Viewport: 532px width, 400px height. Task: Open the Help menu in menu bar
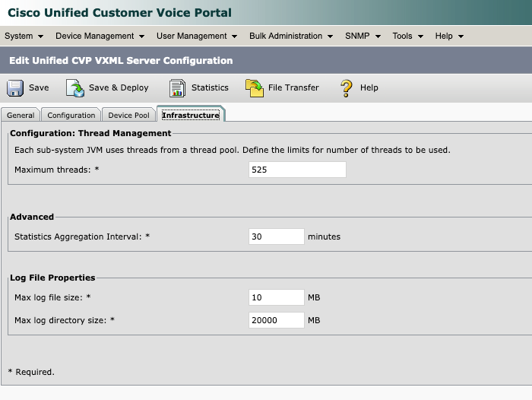coord(449,36)
